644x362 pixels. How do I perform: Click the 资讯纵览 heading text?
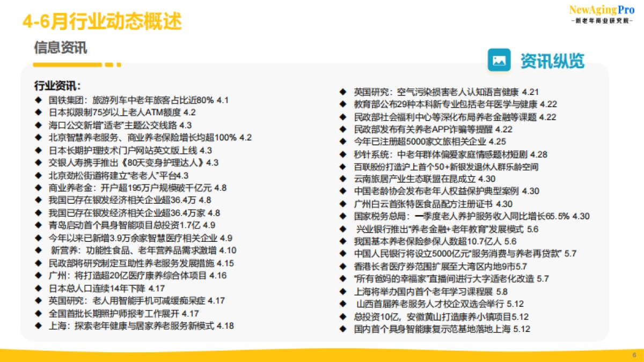point(552,61)
